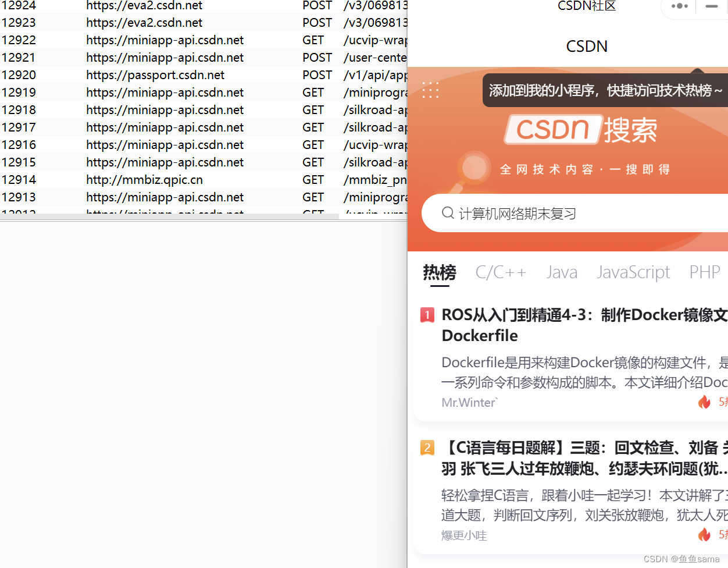Click the Dockerfile article description text
728x568 pixels.
584,372
